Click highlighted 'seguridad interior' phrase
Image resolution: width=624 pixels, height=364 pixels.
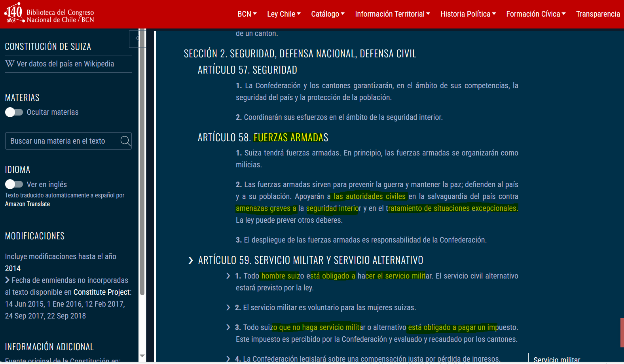(334, 208)
